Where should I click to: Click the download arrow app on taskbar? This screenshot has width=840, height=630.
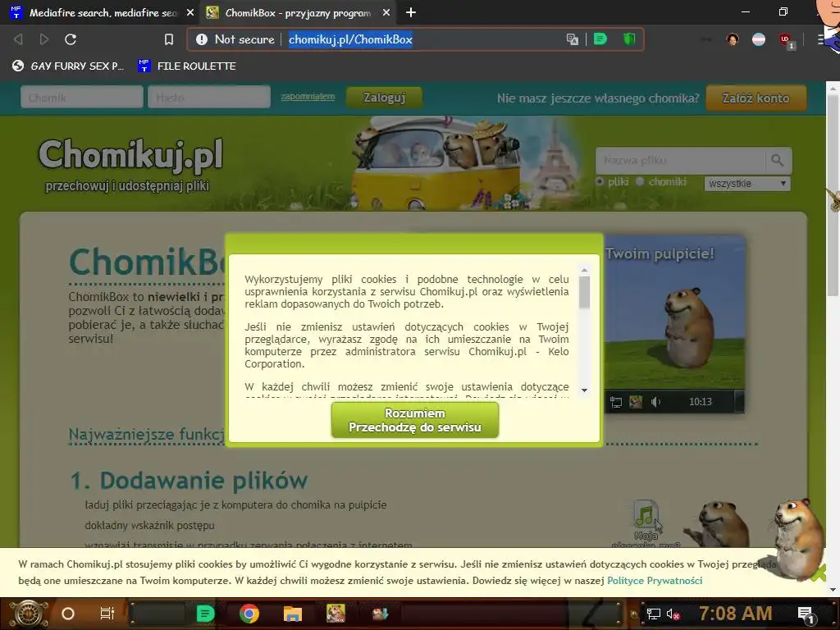click(x=380, y=614)
